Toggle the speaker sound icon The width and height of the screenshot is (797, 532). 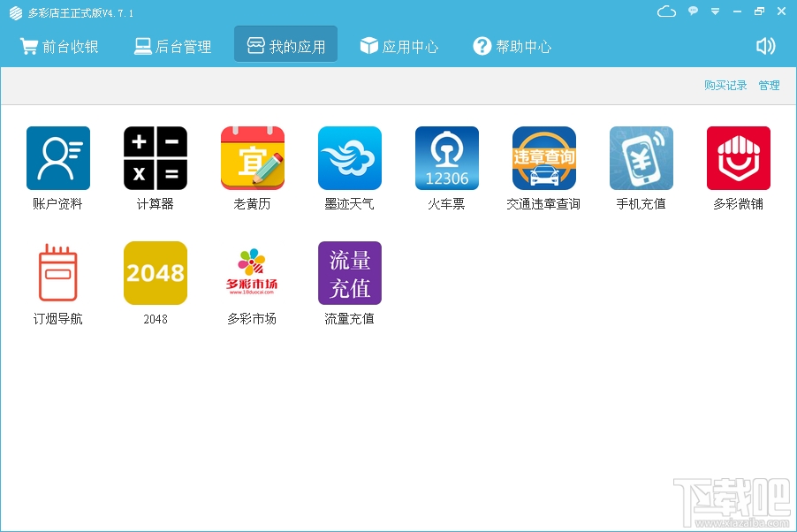point(765,46)
